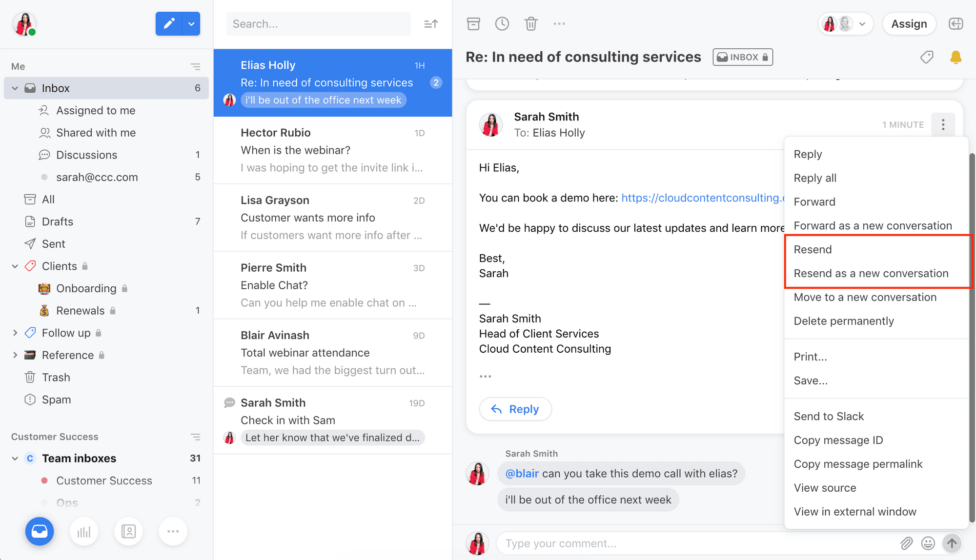Viewport: 976px width, 560px height.
Task: Select Forward as a new conversation
Action: [876, 226]
